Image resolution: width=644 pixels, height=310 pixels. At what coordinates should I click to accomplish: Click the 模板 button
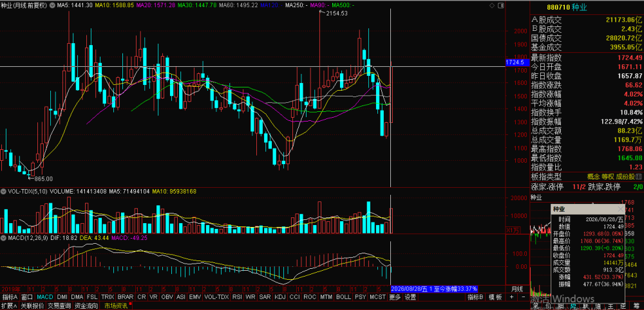click(495, 297)
